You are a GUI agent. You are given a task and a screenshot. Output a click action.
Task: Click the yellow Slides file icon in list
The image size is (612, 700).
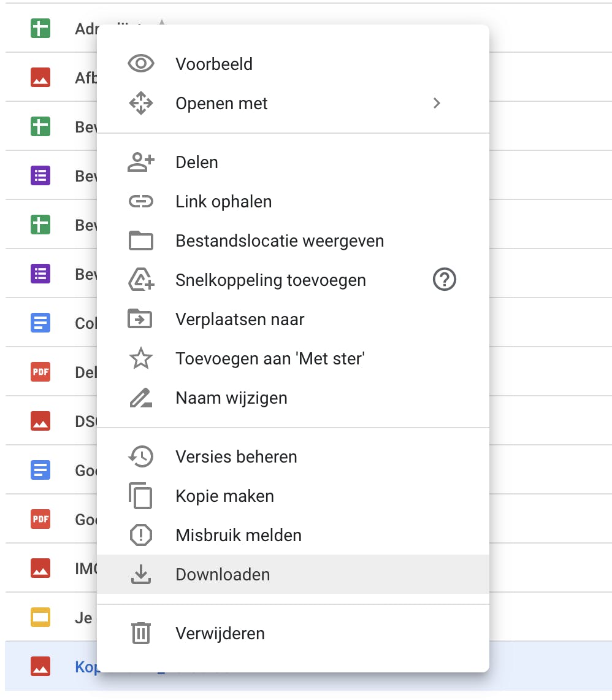click(40, 618)
